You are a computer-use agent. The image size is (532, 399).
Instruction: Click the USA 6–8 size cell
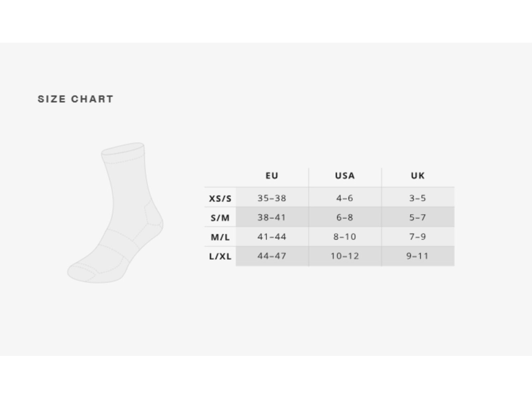click(345, 217)
